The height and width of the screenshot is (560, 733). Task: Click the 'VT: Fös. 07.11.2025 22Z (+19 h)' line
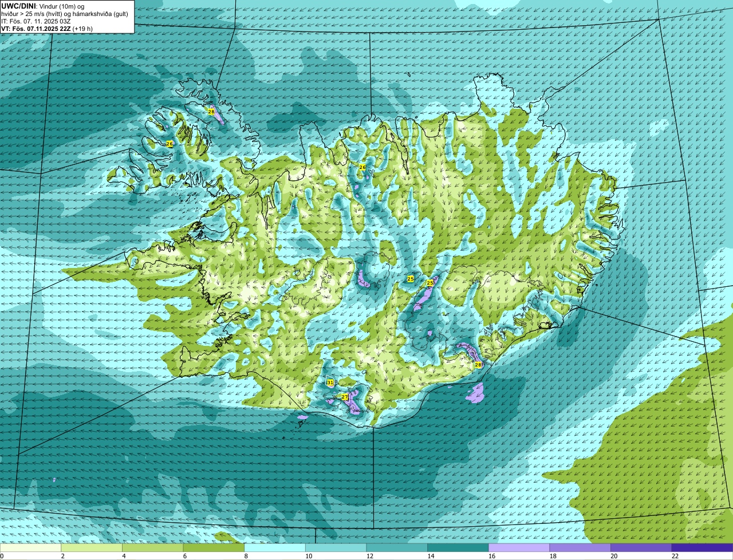[x=47, y=29]
